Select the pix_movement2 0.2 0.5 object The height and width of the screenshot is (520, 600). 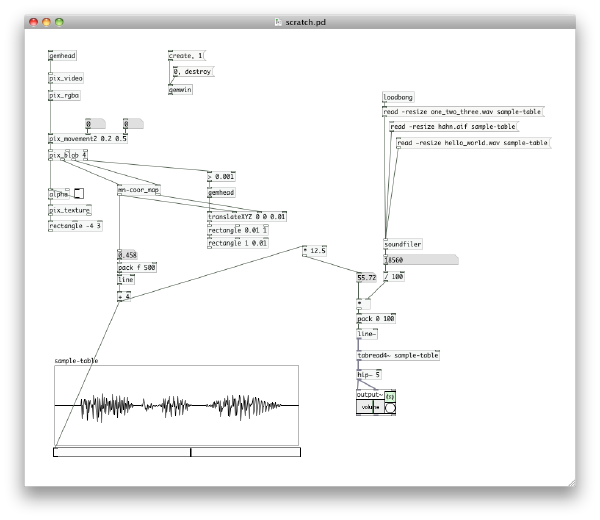point(88,139)
